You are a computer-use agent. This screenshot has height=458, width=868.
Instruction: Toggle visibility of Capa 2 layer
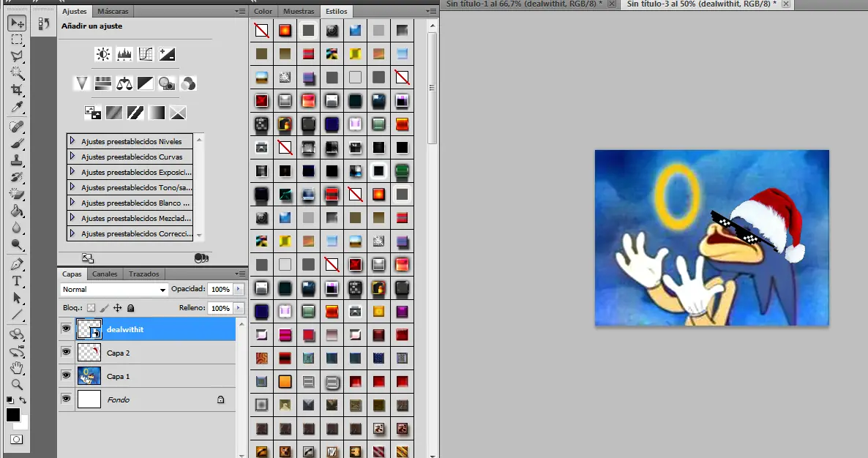[x=66, y=353]
